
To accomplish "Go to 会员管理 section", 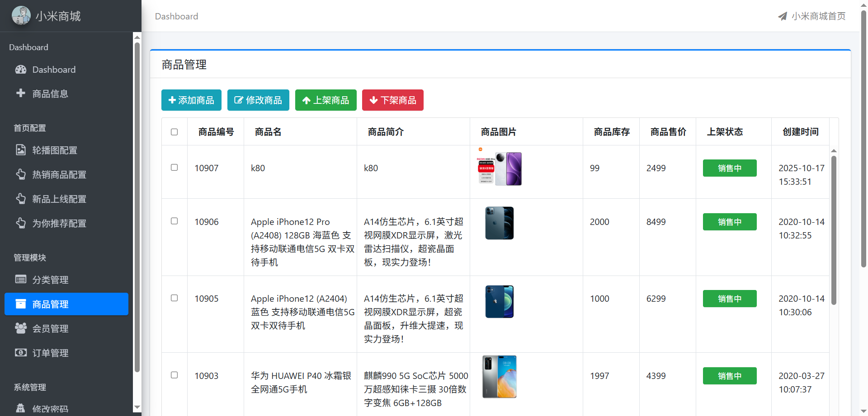I will 66,328.
